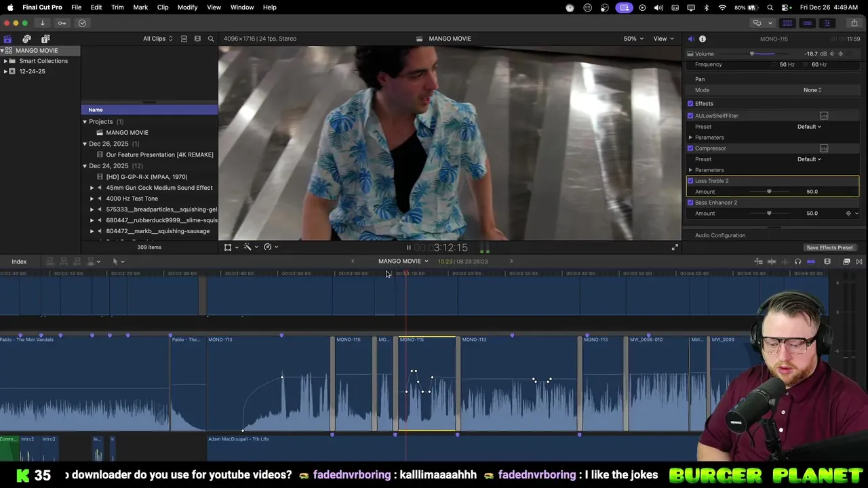Image resolution: width=868 pixels, height=488 pixels.
Task: Adjust the Bass Enhancer 2 Amount slider
Action: [x=768, y=213]
